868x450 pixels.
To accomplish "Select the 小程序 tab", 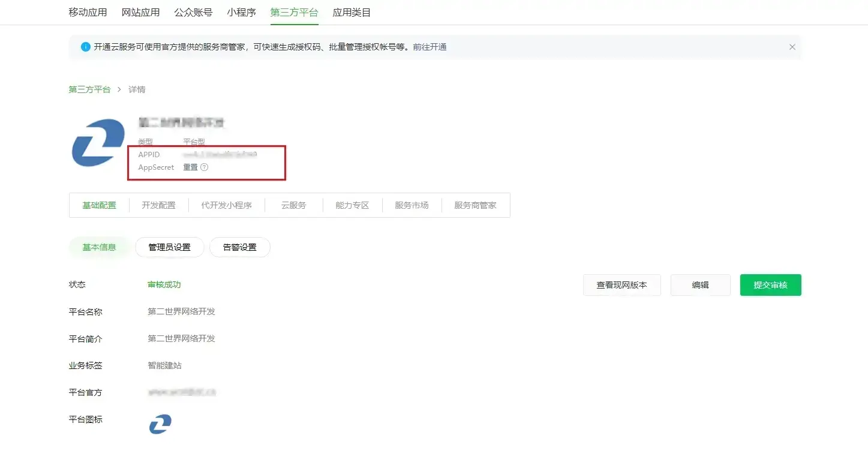I will coord(241,12).
